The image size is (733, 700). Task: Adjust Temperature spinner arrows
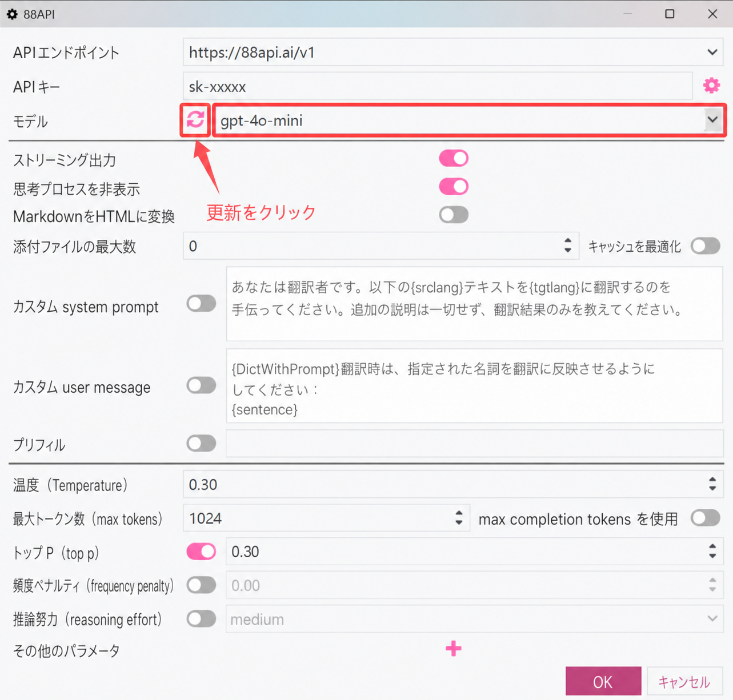712,484
